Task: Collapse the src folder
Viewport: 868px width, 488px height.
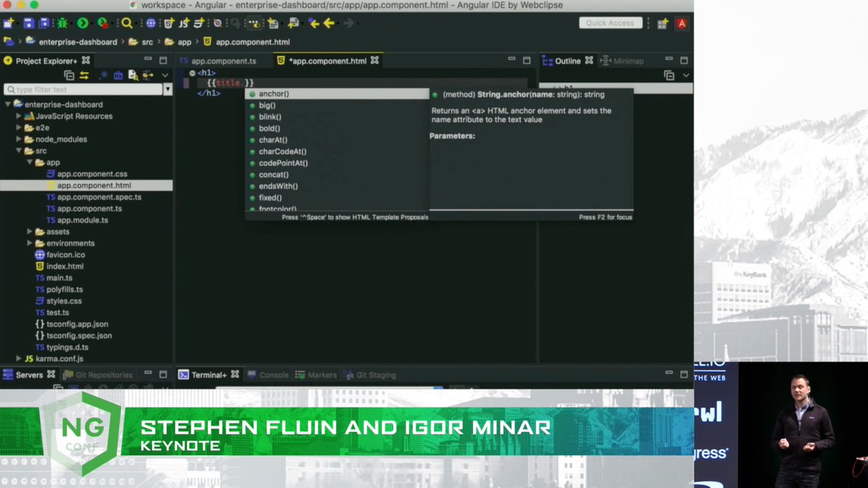Action: tap(19, 151)
